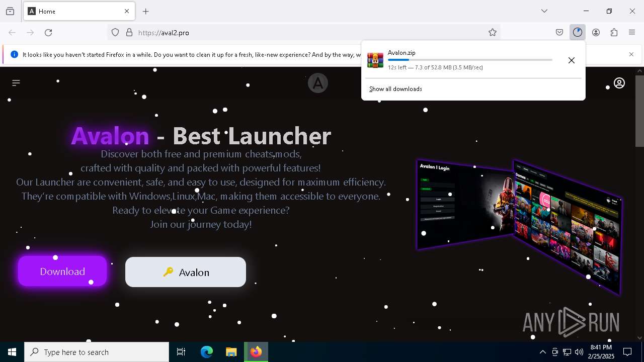The image size is (644, 362).
Task: Bookmark this page with star icon
Action: point(493,33)
